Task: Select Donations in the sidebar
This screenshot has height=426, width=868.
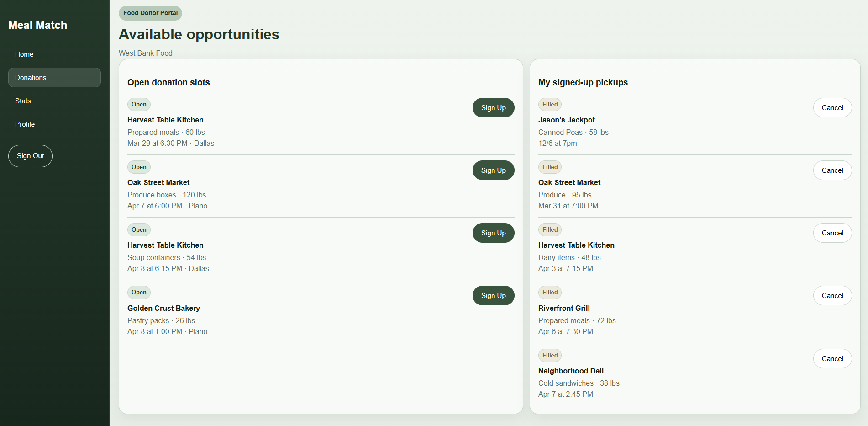Action: tap(31, 78)
